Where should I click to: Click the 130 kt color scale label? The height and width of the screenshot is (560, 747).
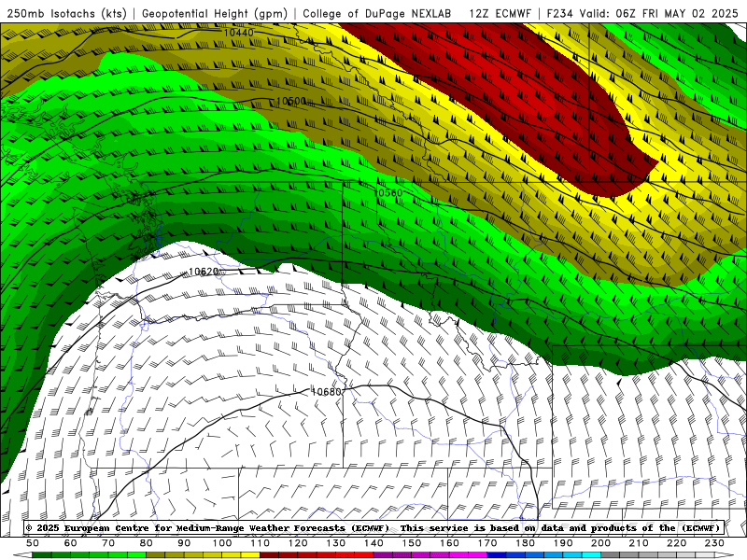(336, 543)
